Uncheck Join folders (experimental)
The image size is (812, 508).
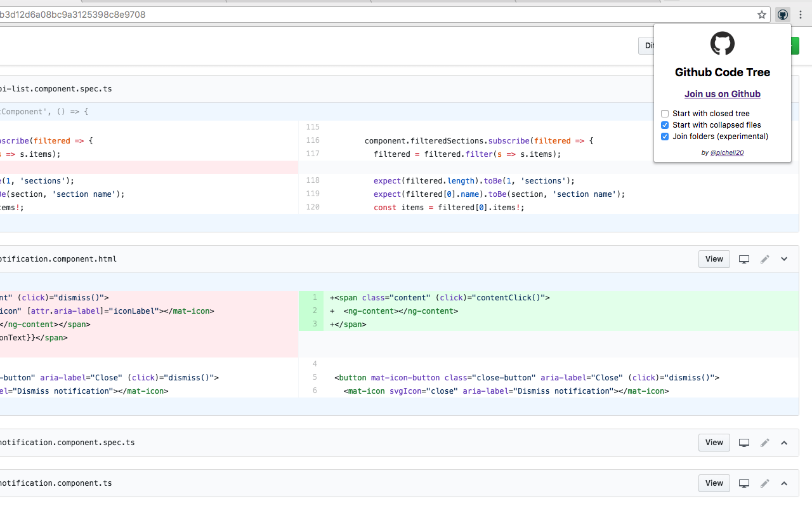coord(665,137)
